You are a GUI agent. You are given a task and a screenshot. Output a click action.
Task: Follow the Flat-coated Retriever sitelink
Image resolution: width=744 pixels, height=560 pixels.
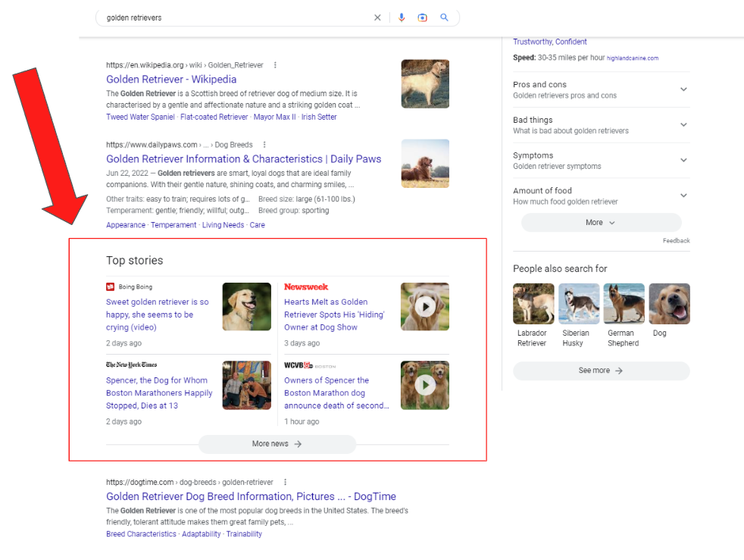(x=214, y=117)
